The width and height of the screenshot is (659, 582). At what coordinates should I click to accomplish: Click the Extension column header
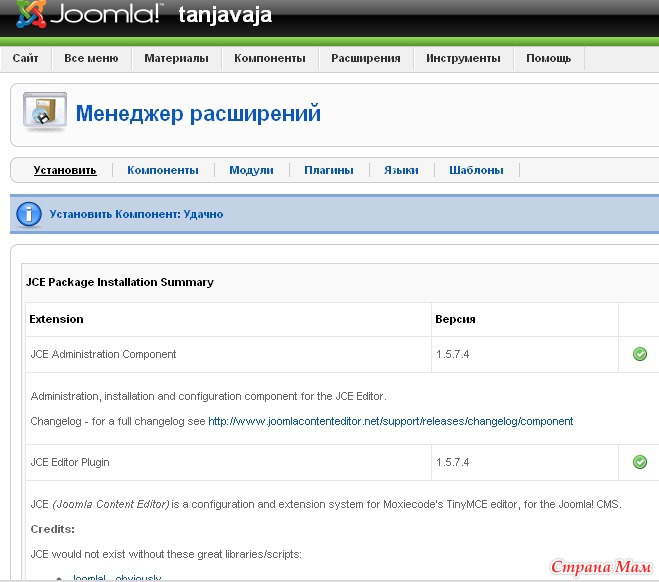coord(56,319)
